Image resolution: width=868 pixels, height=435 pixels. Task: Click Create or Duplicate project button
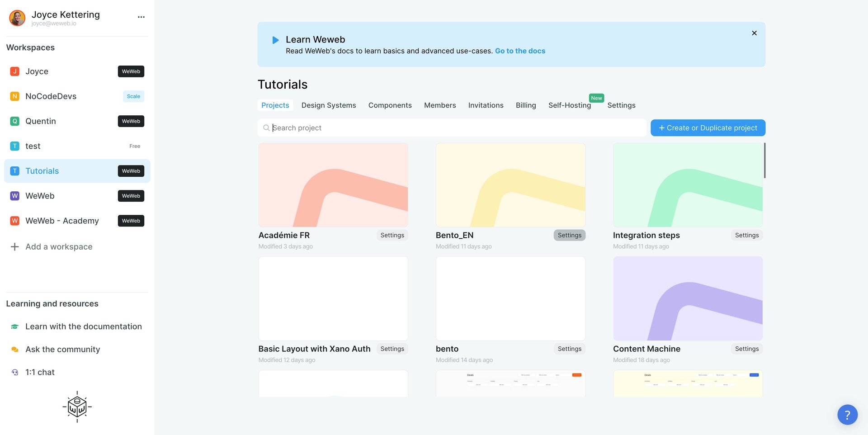coord(708,128)
